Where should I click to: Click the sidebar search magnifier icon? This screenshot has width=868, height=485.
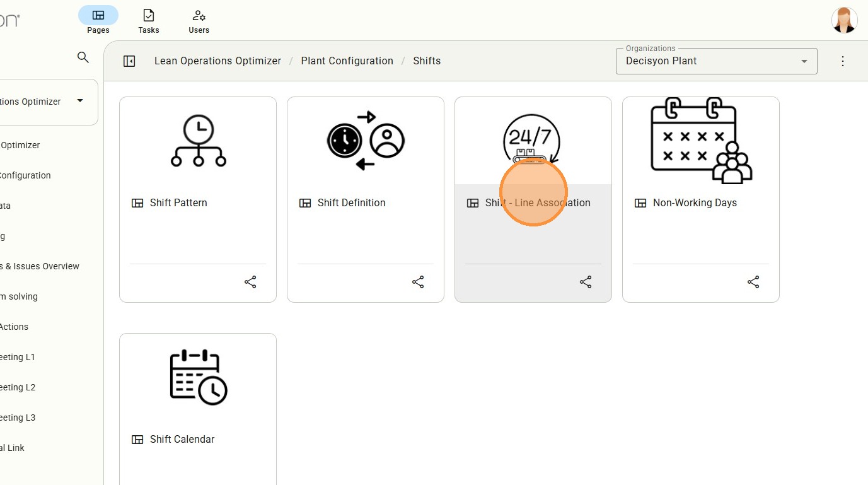pyautogui.click(x=83, y=57)
